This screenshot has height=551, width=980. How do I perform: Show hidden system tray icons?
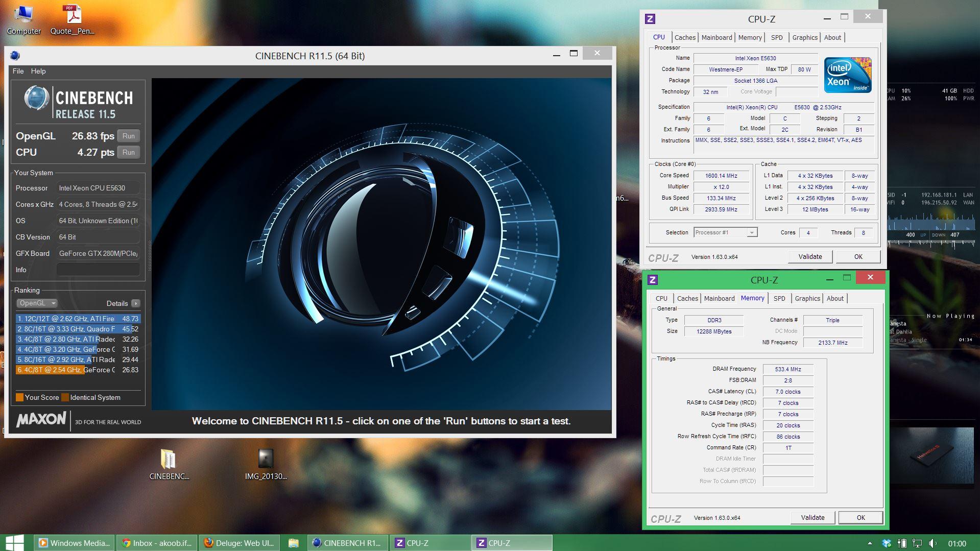(x=870, y=543)
